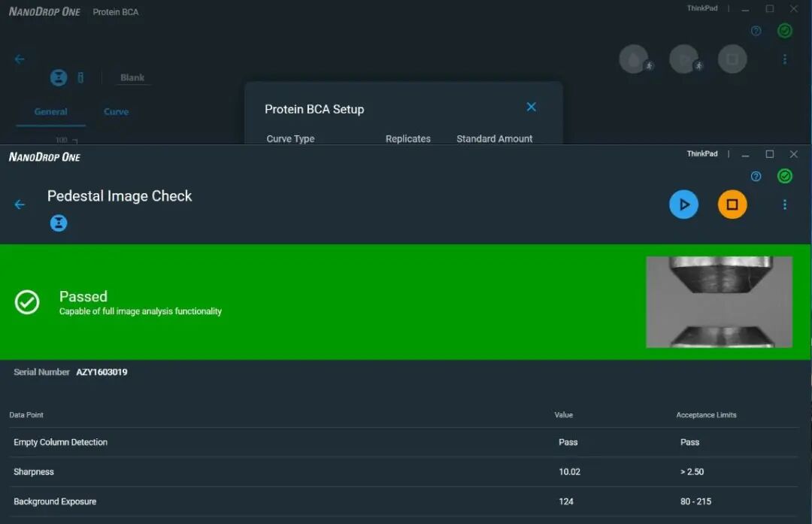The width and height of the screenshot is (812, 524).
Task: Select the serial number AZY1603019
Action: pyautogui.click(x=101, y=372)
